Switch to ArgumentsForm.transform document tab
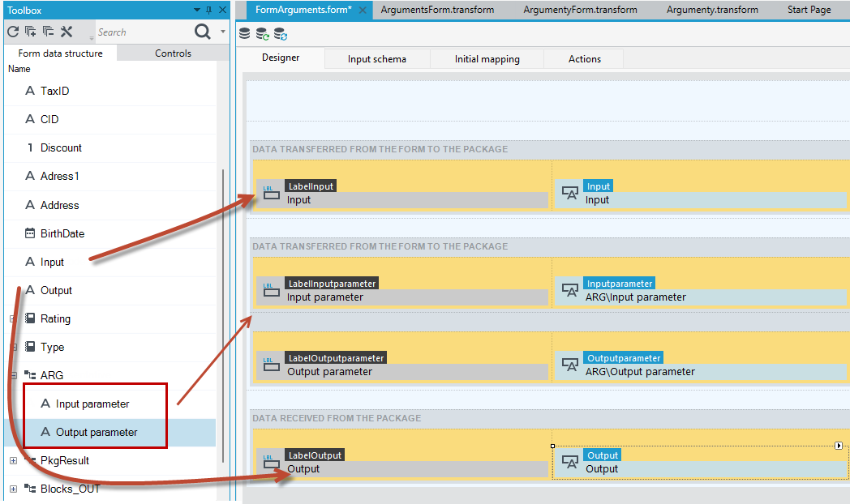 (x=437, y=10)
